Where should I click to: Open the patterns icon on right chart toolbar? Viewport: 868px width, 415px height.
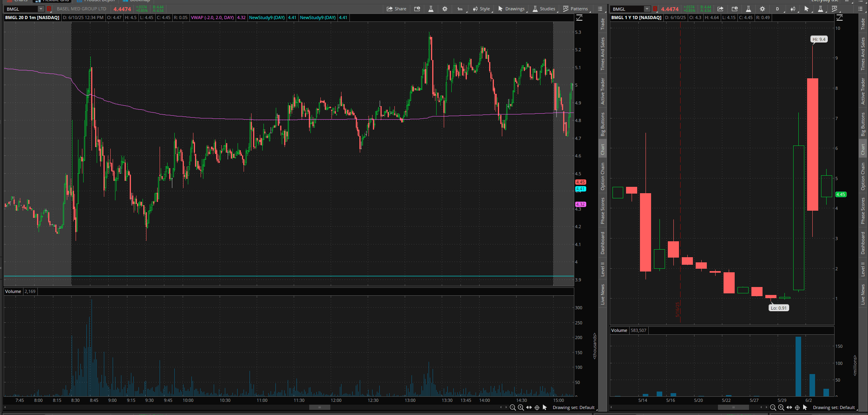[x=835, y=9]
